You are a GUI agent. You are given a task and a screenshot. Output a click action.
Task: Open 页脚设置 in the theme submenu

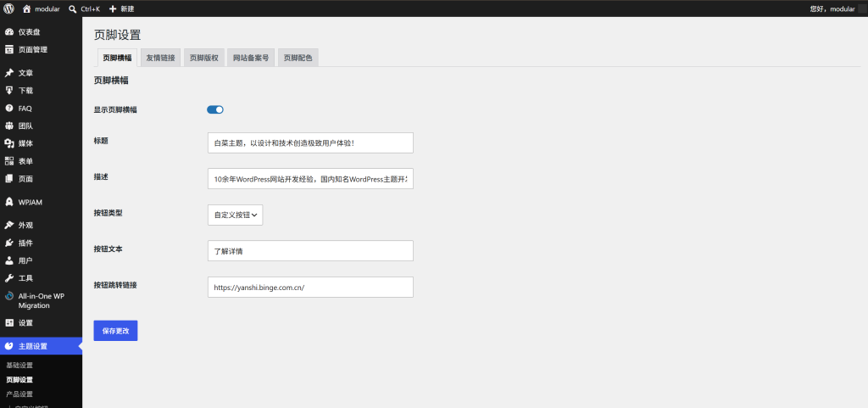coord(19,380)
